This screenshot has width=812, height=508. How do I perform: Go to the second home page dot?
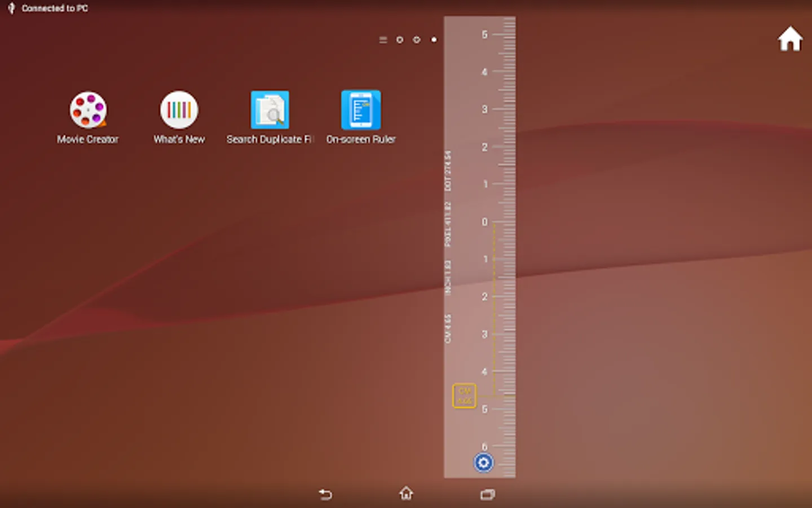click(x=416, y=40)
